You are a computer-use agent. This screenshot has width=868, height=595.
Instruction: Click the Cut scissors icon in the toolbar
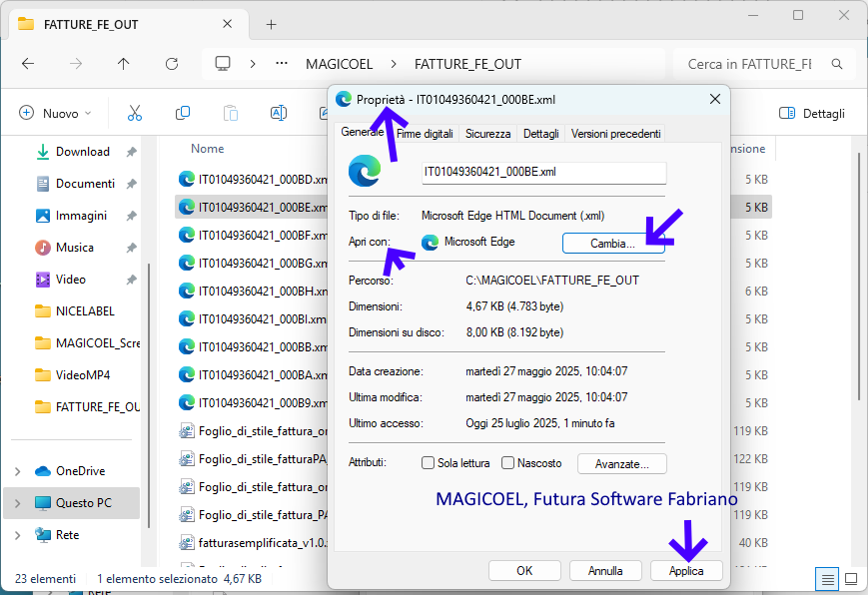coord(135,113)
